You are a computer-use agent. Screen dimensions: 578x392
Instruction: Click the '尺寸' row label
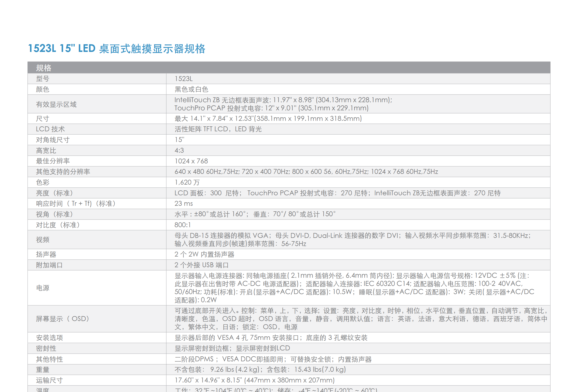tap(43, 118)
